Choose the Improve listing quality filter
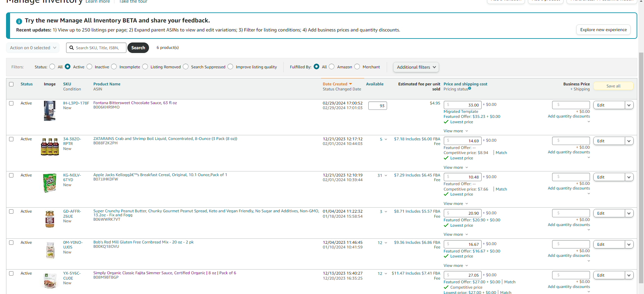The width and height of the screenshot is (644, 294). tap(230, 67)
